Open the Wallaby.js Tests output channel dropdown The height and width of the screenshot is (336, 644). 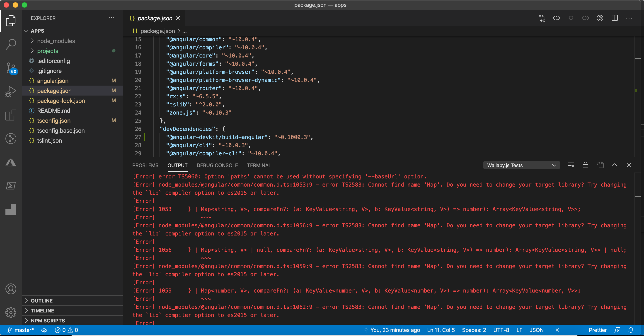click(x=521, y=165)
